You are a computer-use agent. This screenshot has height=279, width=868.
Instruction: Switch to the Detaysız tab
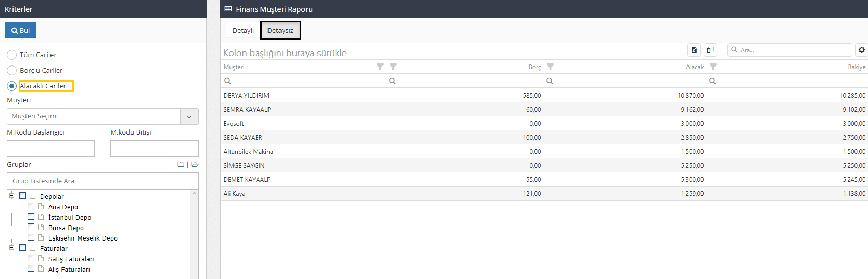[x=280, y=30]
